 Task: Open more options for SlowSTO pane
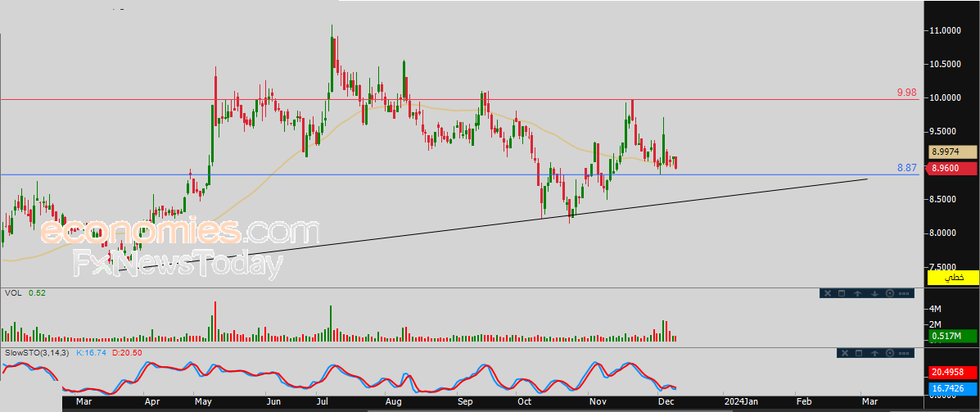coord(904,353)
